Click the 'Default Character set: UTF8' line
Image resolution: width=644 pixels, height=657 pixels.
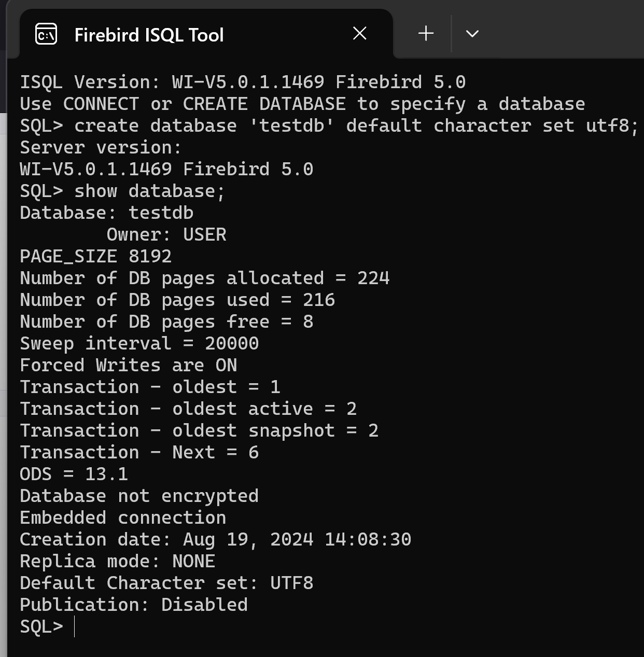click(167, 583)
